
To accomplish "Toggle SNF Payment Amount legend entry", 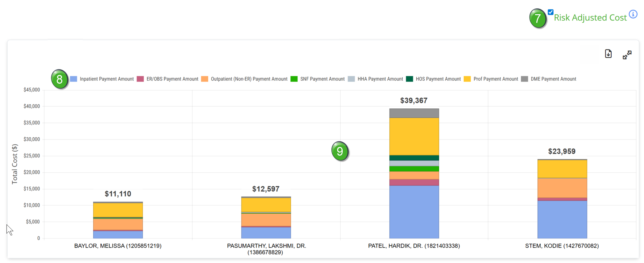I will pyautogui.click(x=322, y=79).
